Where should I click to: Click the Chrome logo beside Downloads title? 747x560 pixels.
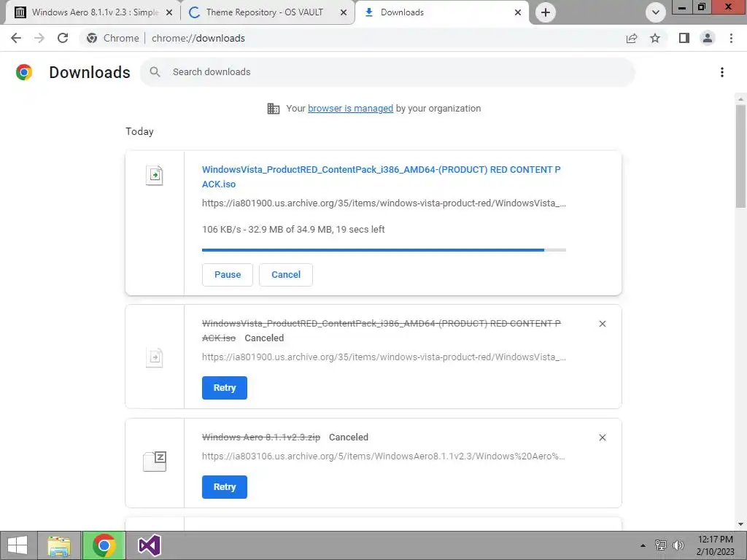[24, 72]
